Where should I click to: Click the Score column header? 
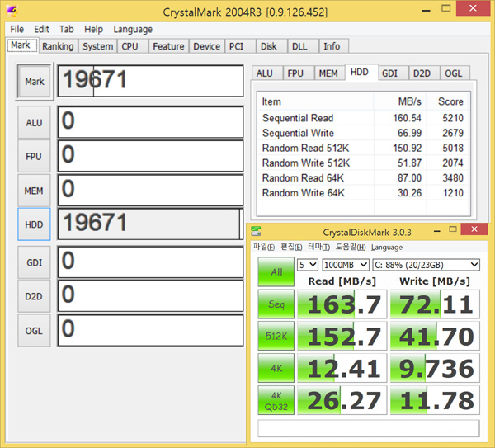(x=448, y=101)
